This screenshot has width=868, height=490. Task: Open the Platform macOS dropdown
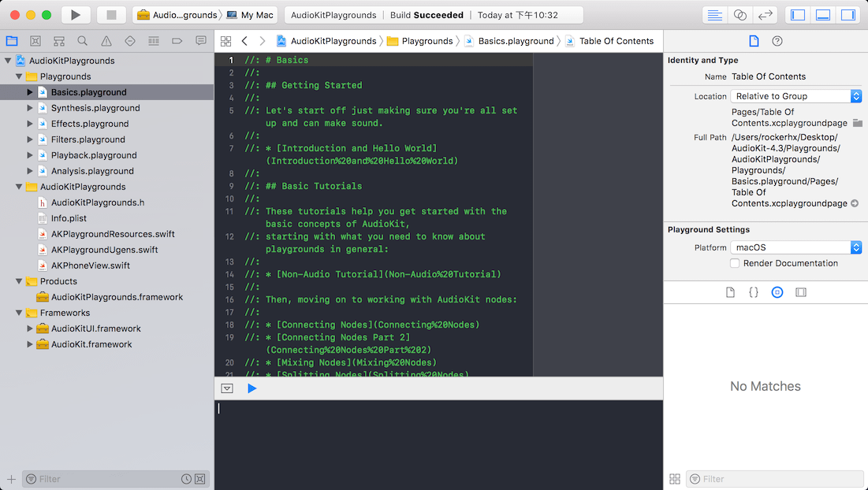click(x=796, y=248)
